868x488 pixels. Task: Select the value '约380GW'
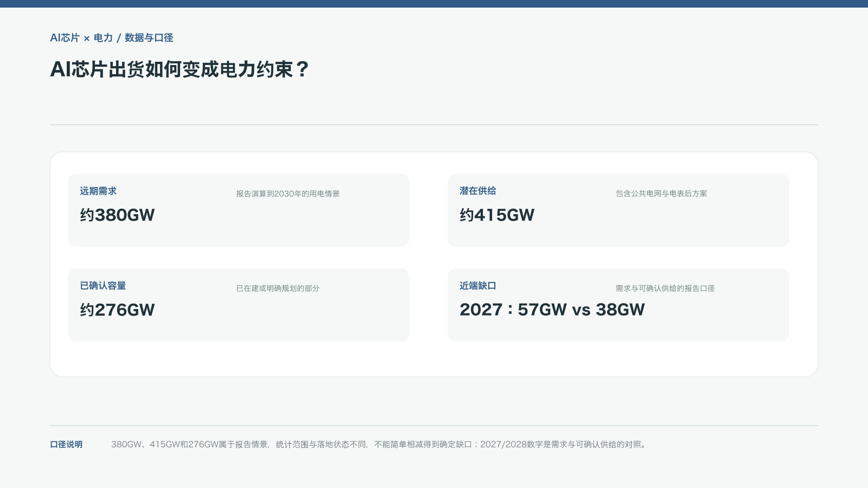pos(117,215)
